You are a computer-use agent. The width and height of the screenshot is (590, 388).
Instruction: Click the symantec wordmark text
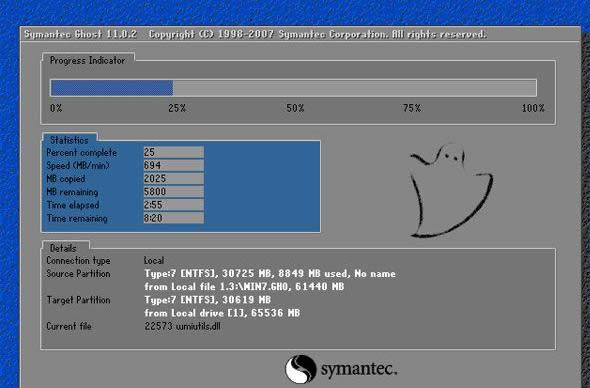pyautogui.click(x=359, y=370)
